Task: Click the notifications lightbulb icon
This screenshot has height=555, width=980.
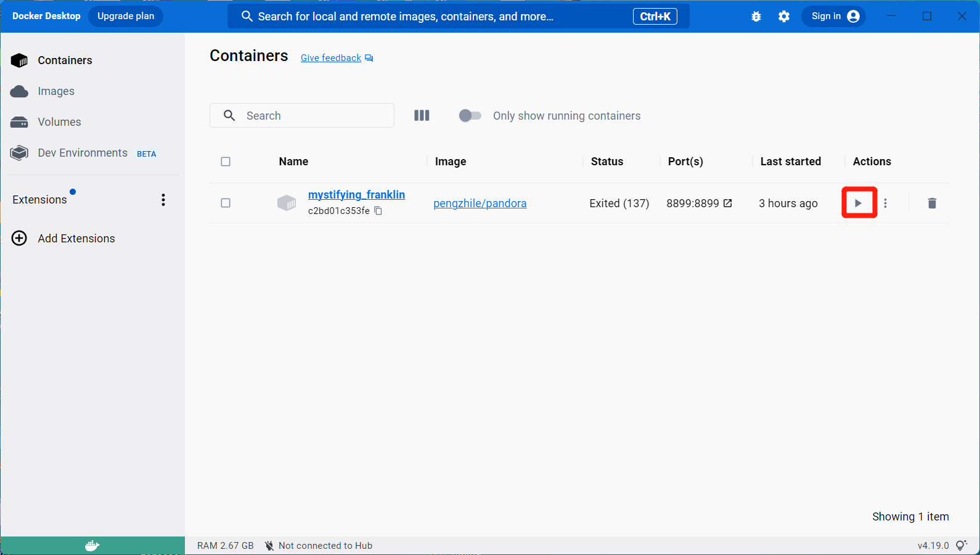Action: (x=962, y=545)
